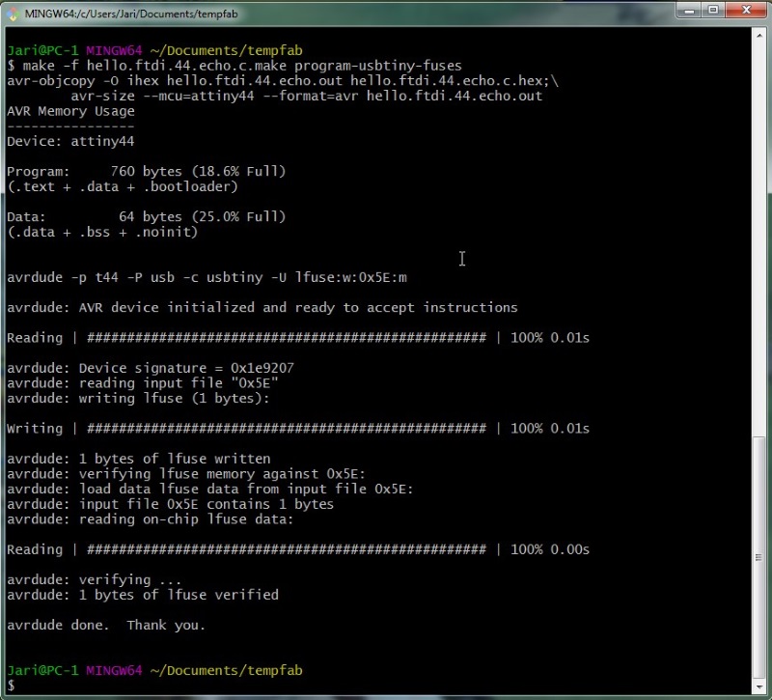Click the window title text MINGW64:/c/Users/Jari/Documents/tempfab
Viewport: 772px width, 700px height.
tap(131, 14)
